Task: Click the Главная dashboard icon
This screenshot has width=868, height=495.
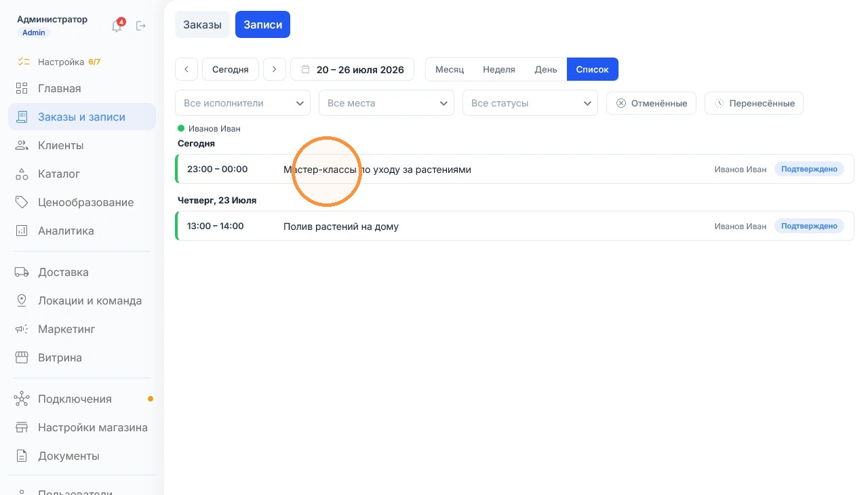Action: click(22, 88)
